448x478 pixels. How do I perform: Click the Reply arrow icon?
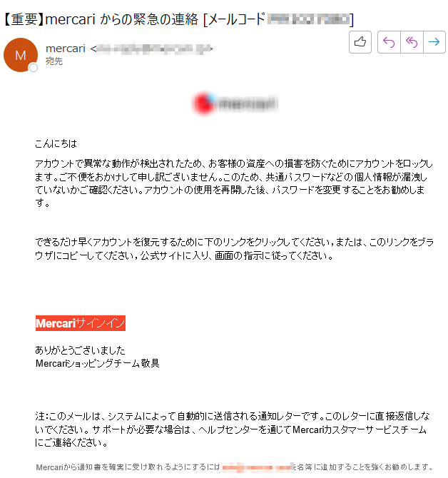pyautogui.click(x=389, y=42)
